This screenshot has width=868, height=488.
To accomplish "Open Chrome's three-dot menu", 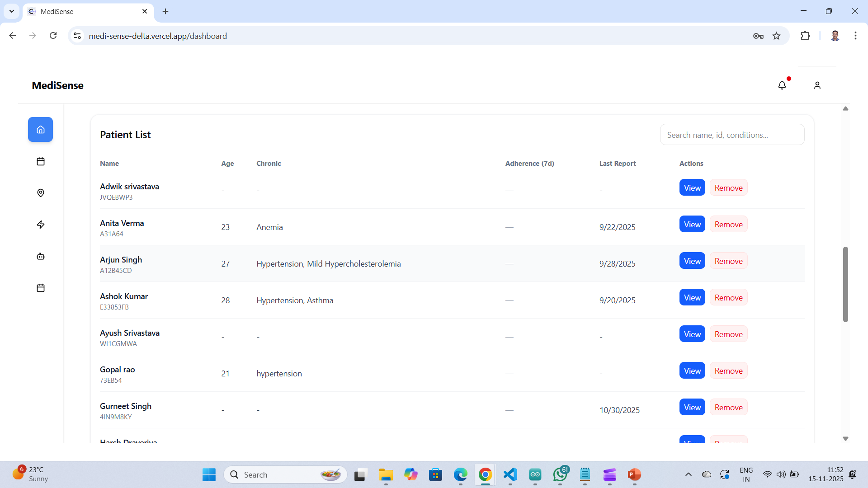I will 855,36.
